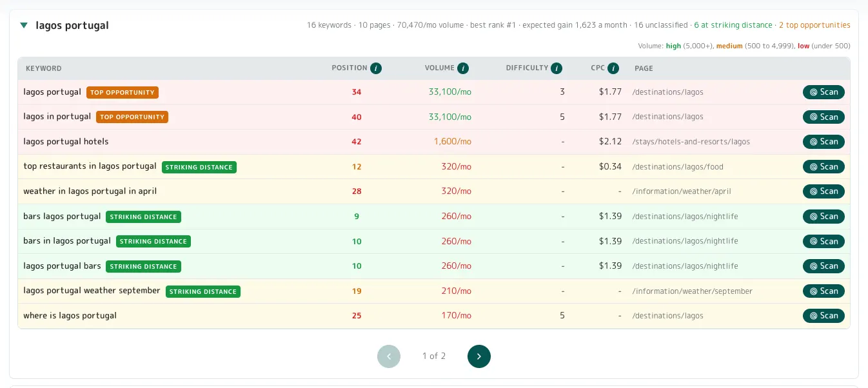Scan 'top restaurants in lagos portugal' row

click(x=824, y=166)
